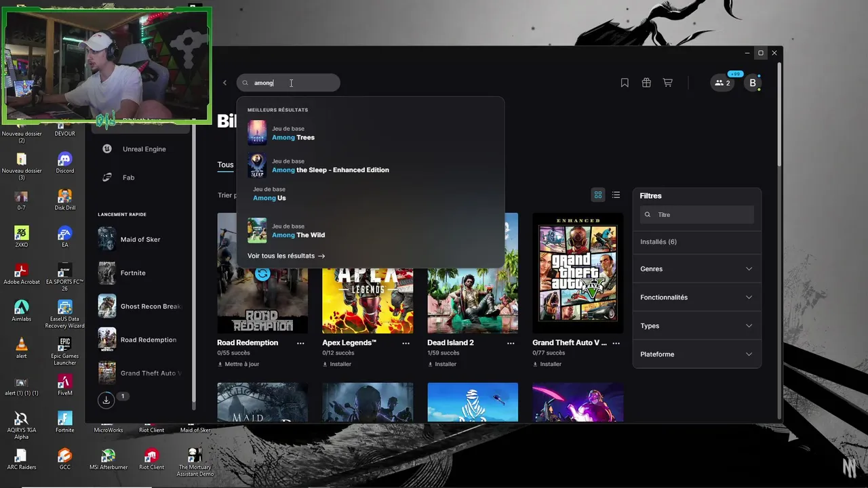Open the friends icon showing 2
The width and height of the screenshot is (868, 488).
click(x=722, y=83)
